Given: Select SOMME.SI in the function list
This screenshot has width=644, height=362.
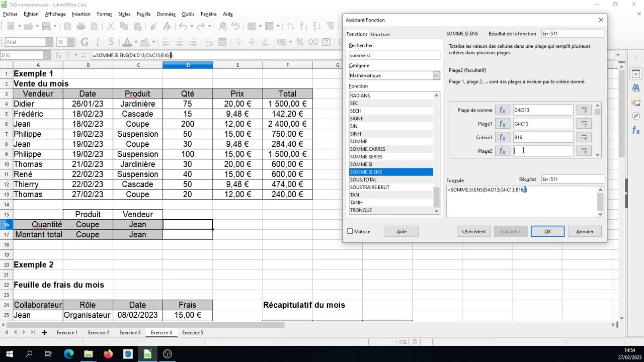Looking at the screenshot, I should [x=391, y=164].
